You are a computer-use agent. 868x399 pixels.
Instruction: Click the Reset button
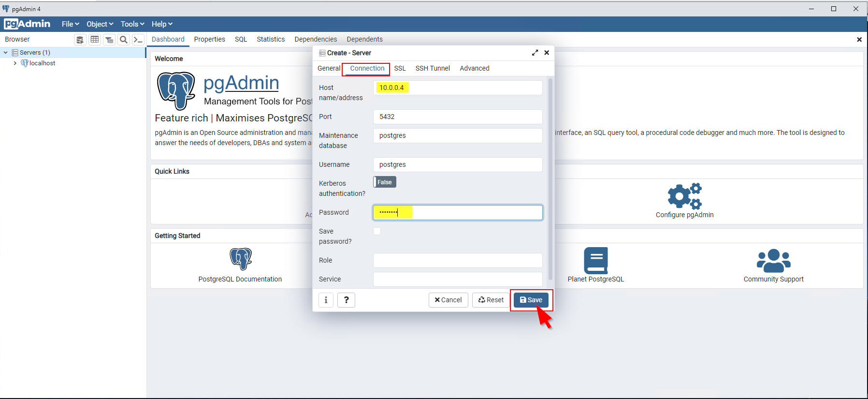click(x=491, y=300)
